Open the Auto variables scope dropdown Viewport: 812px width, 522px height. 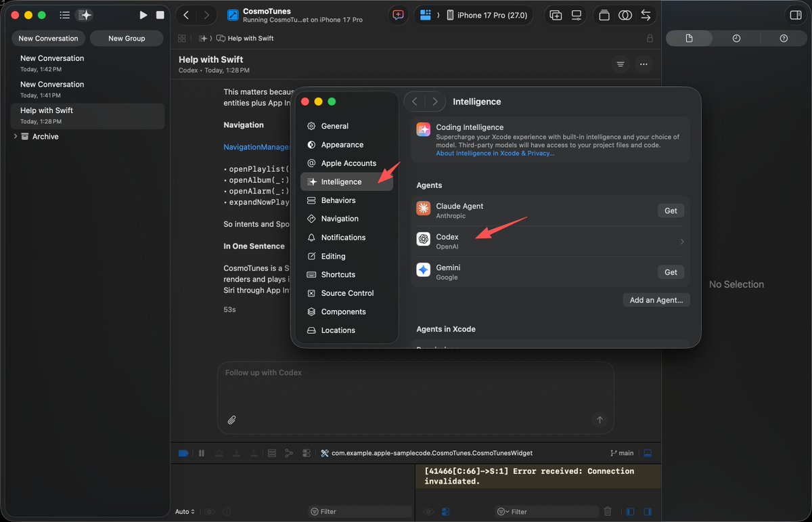[185, 511]
